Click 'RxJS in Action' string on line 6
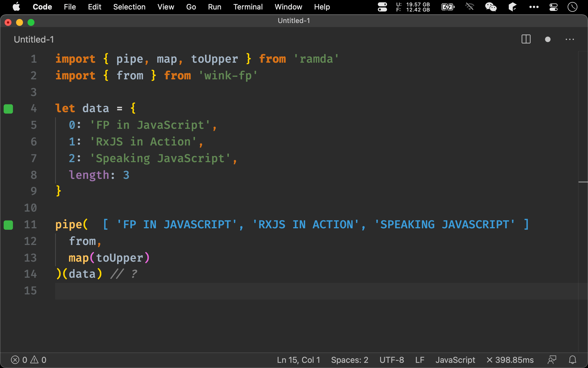 (x=143, y=142)
